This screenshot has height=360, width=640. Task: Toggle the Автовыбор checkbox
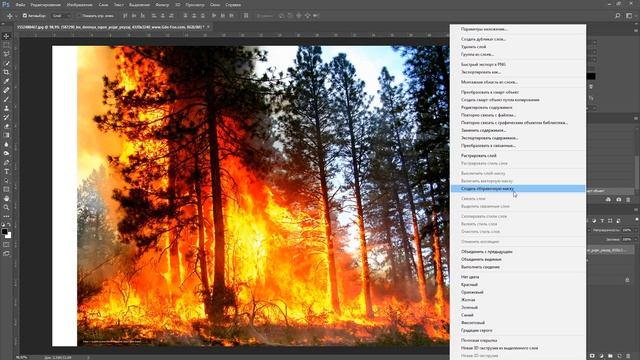point(25,16)
